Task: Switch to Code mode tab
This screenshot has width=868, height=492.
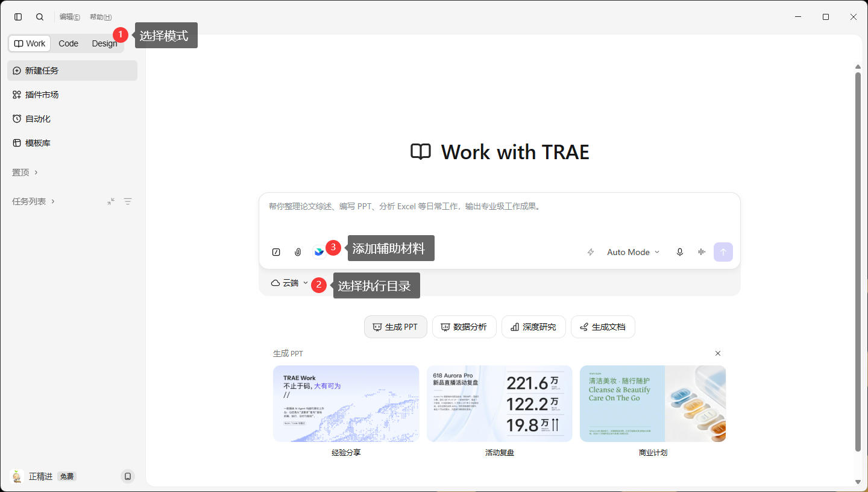Action: [x=68, y=43]
